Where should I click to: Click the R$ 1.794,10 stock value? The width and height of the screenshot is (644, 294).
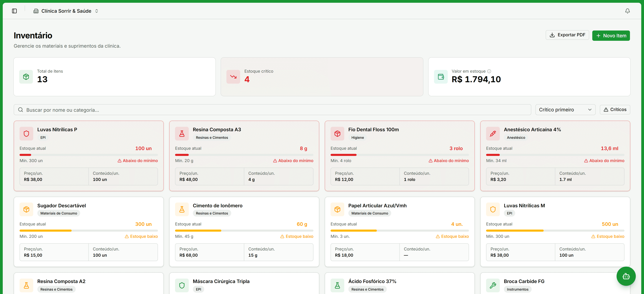[476, 79]
